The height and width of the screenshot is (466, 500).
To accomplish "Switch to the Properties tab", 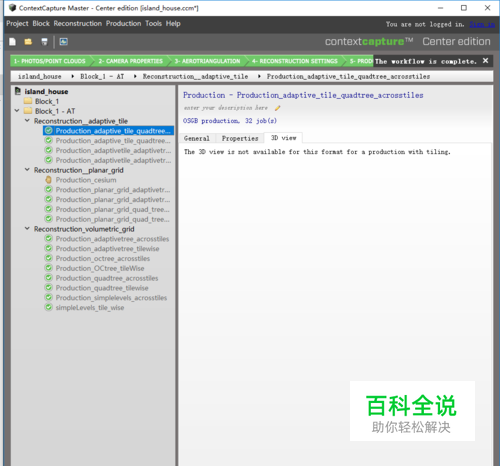I will [x=240, y=138].
